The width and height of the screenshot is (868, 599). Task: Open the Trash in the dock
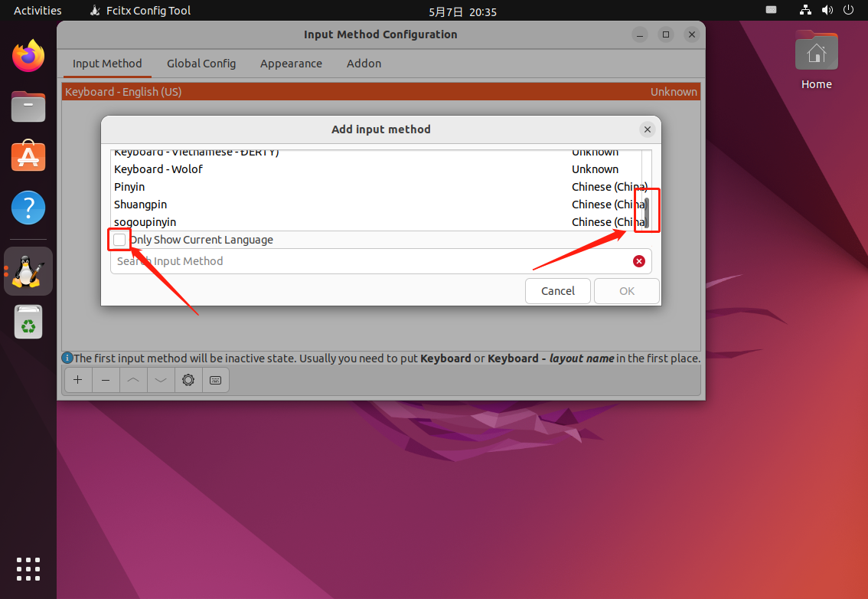point(28,322)
